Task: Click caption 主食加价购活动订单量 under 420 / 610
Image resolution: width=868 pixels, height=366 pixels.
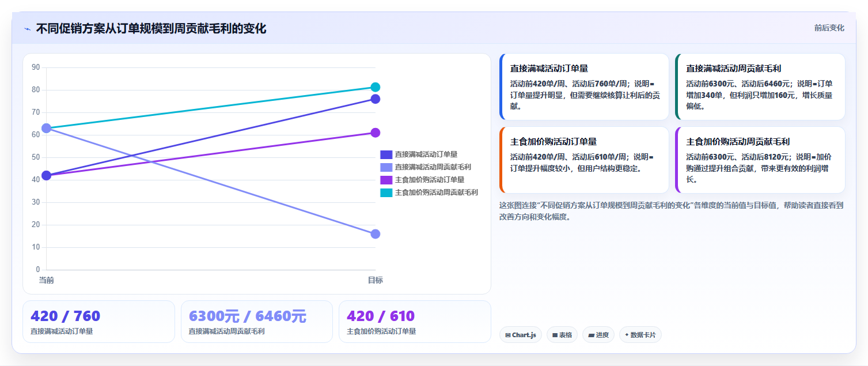Action: point(381,331)
